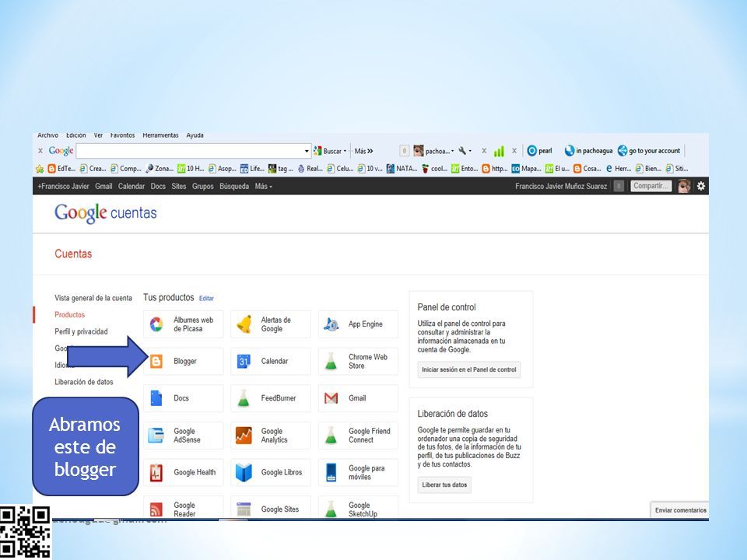Open the Archivo menu
This screenshot has height=560, width=747.
tap(47, 135)
